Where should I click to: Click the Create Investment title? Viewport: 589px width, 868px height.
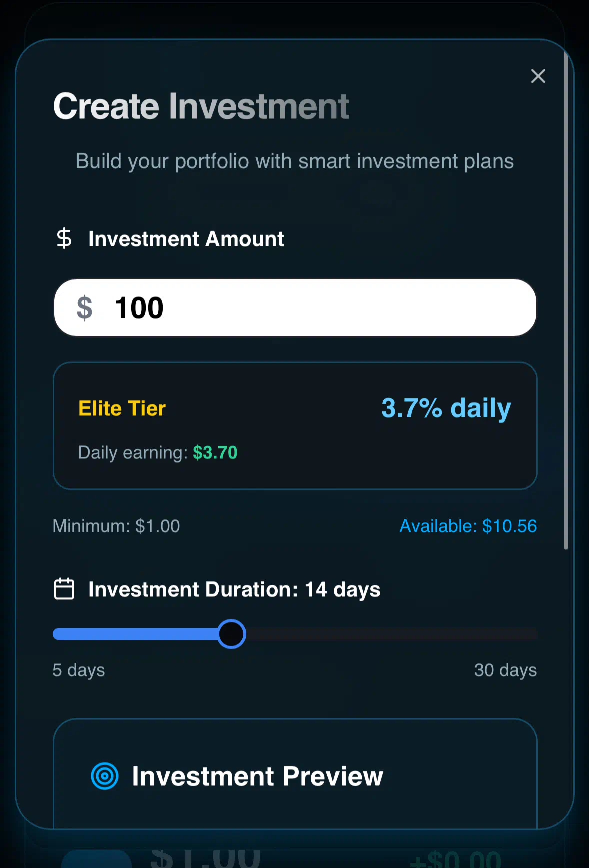click(201, 106)
